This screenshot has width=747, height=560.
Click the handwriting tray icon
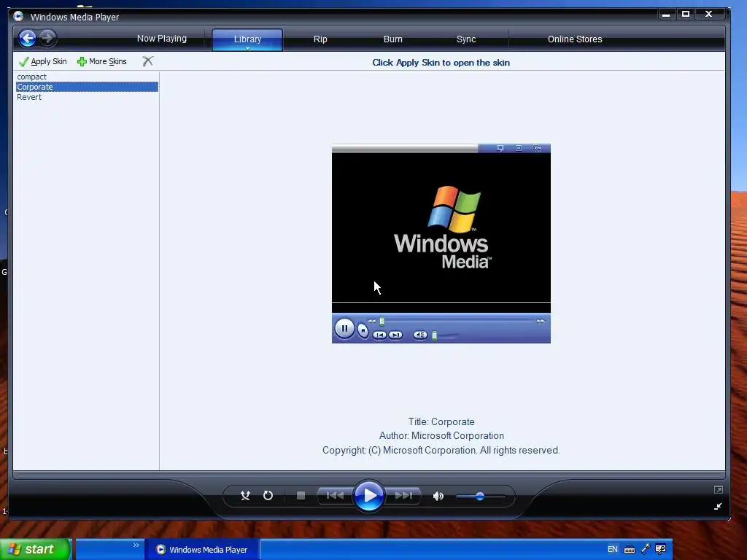coord(661,549)
